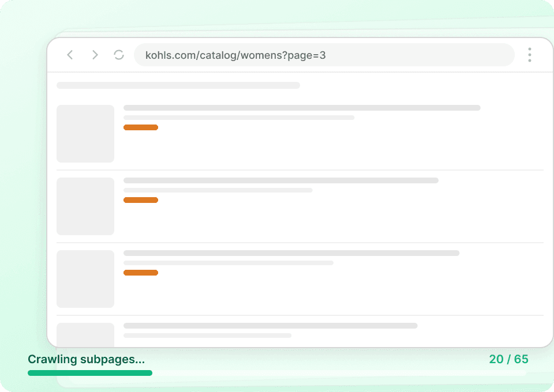Click the partially visible fourth listing thumbnail
Viewport: 554px width, 392px height.
[85, 334]
